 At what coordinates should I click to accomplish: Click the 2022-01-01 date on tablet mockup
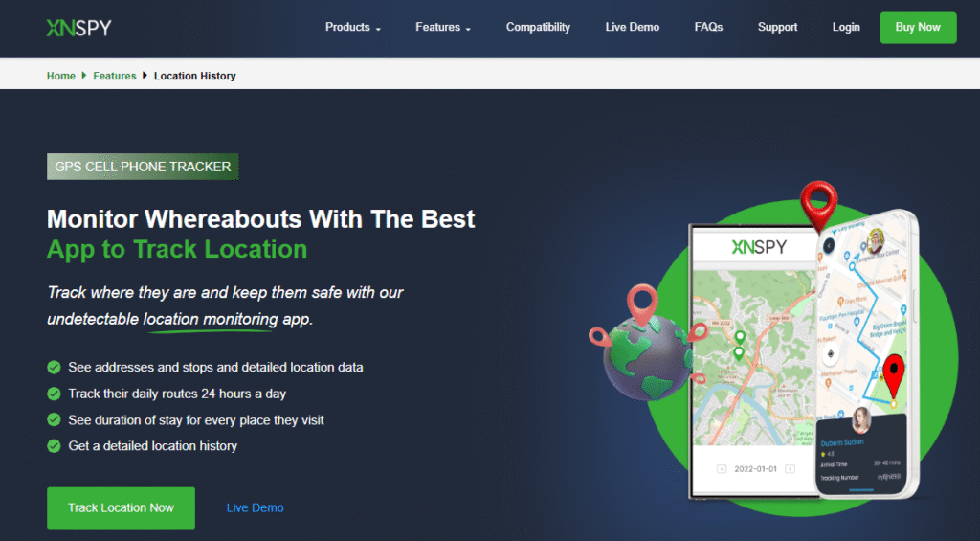pyautogui.click(x=756, y=469)
